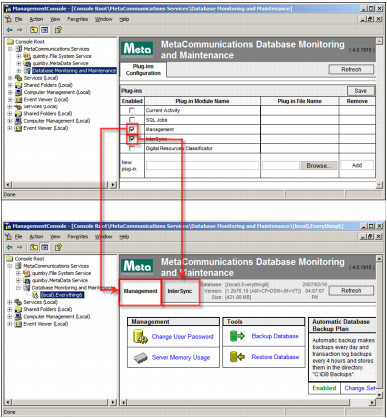
Task: Click Event Viewer icon in Everything6 window
Action: pos(19,324)
